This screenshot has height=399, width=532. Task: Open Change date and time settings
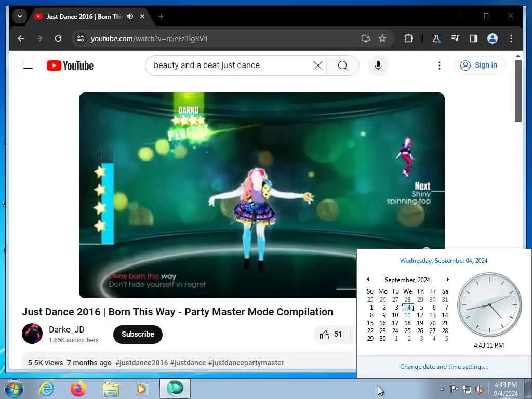444,367
